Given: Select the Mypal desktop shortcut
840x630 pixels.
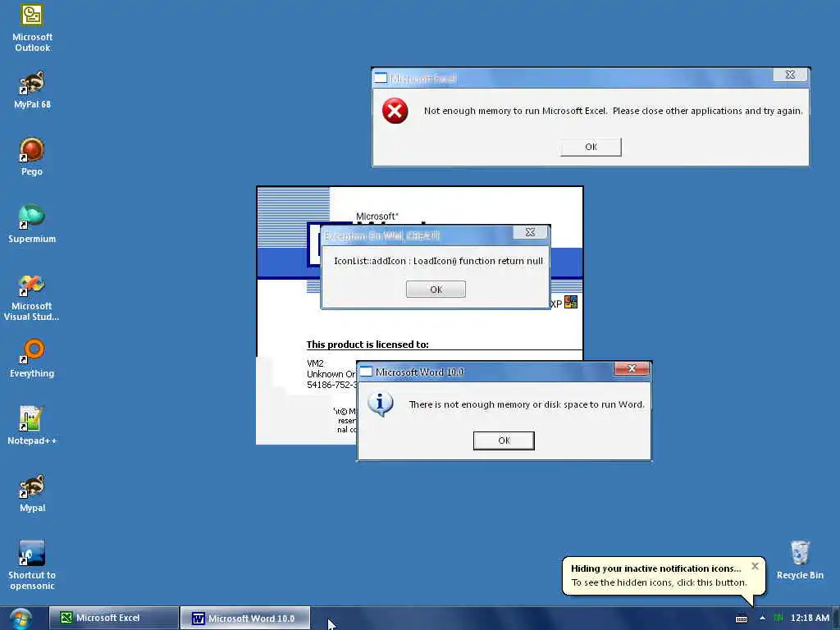Looking at the screenshot, I should pos(32,493).
